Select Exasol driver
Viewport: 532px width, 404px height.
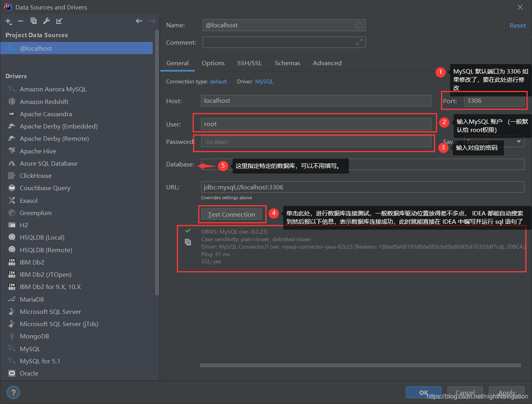(28, 200)
